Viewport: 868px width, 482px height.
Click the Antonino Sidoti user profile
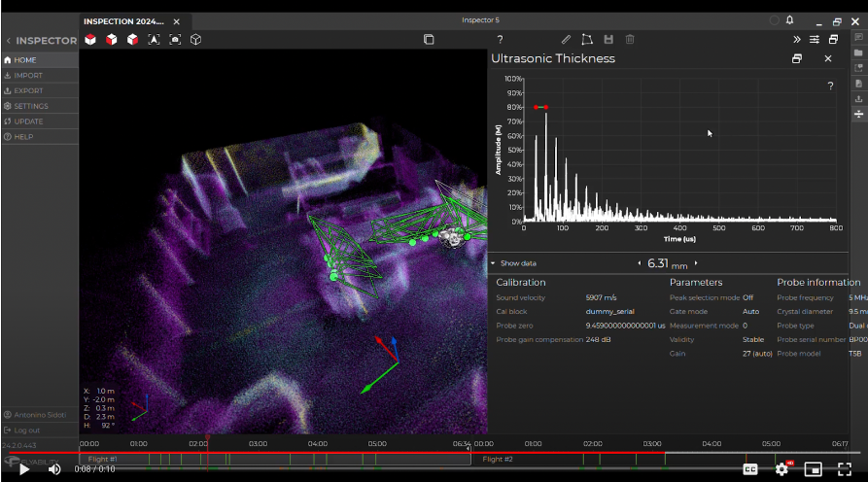click(40, 415)
